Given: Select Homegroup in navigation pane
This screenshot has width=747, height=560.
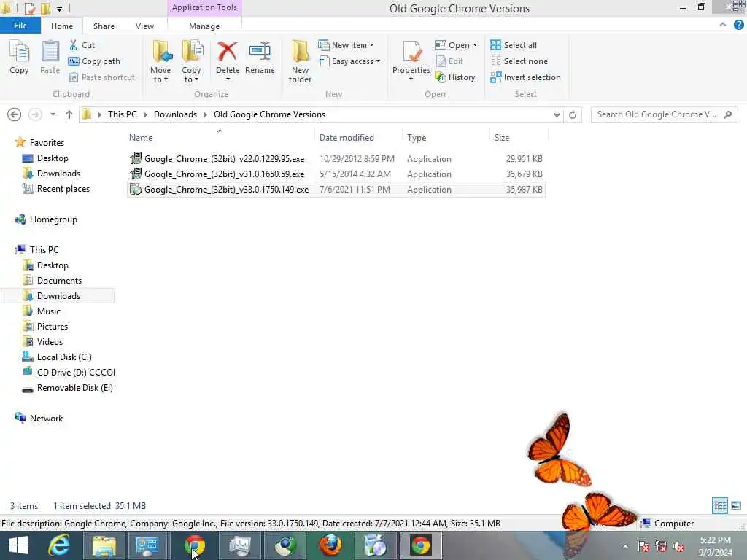Looking at the screenshot, I should 53,219.
